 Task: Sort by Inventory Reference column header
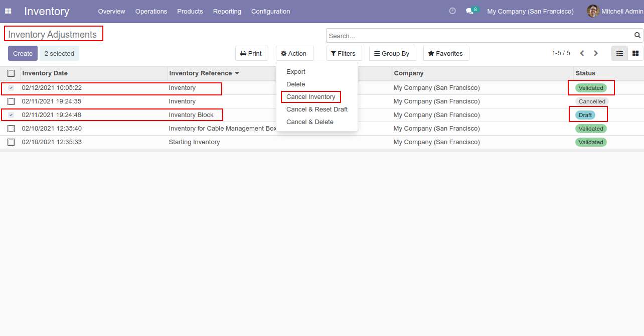tap(204, 73)
